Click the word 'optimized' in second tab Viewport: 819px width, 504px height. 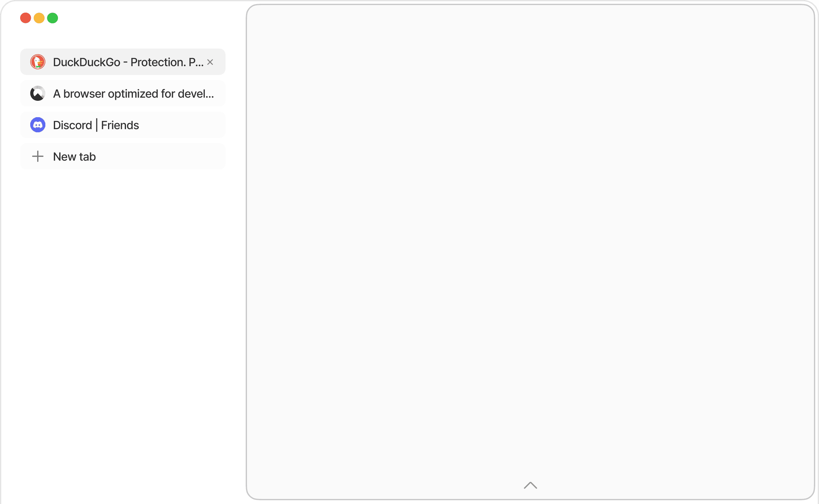point(133,94)
